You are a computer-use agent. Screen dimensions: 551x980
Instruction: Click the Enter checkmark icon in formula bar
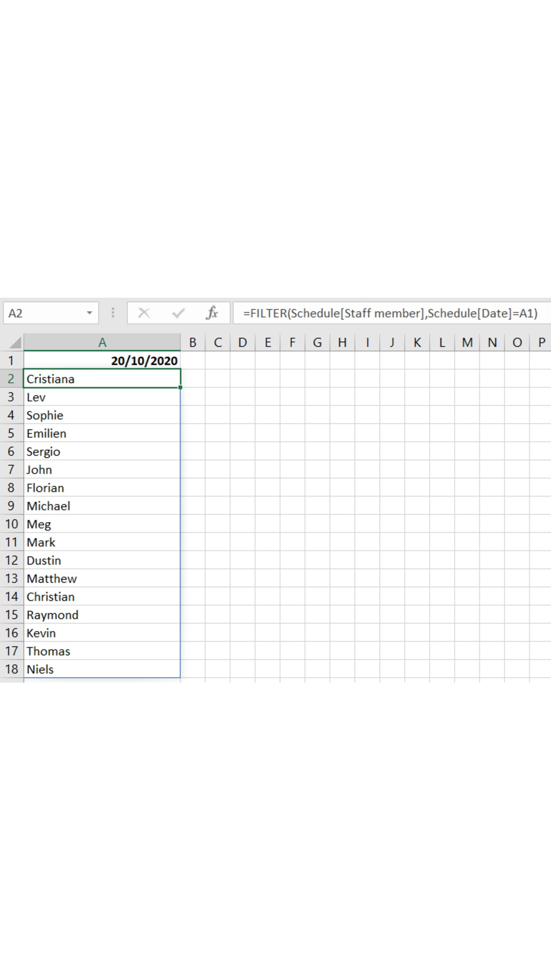click(178, 313)
